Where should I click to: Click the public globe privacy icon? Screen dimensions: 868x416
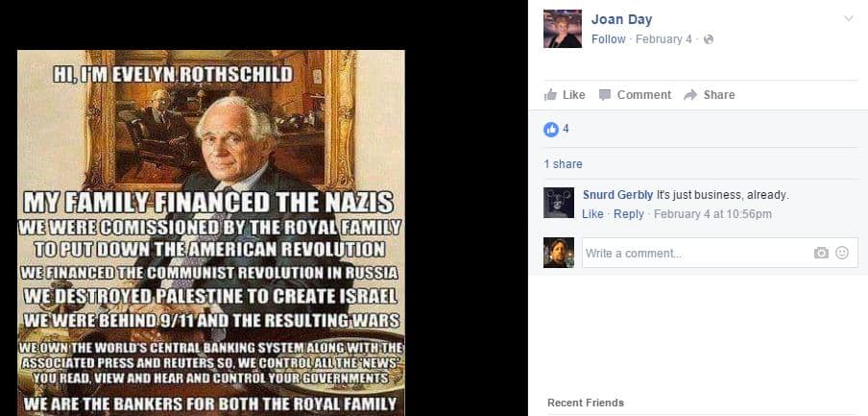coord(709,39)
